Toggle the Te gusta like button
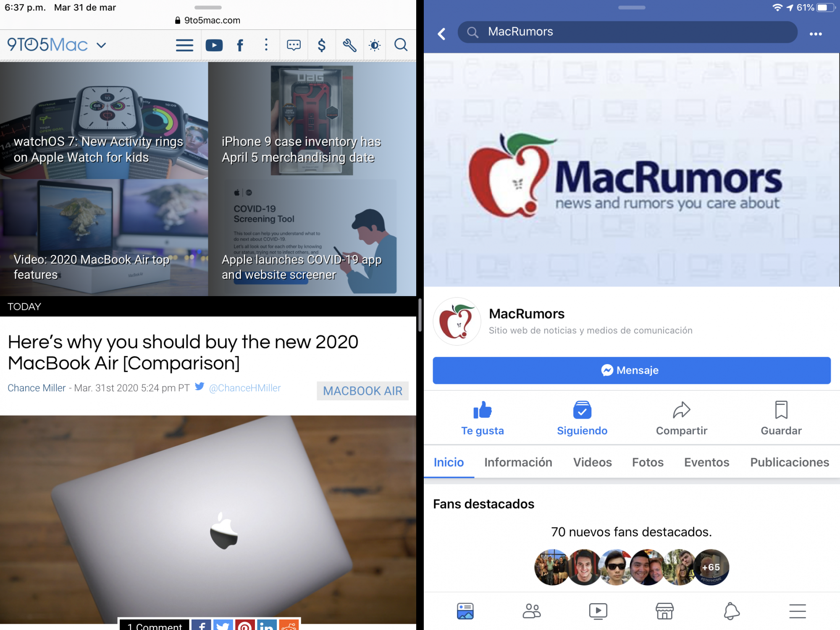Viewport: 840px width, 630px height. coord(482,418)
